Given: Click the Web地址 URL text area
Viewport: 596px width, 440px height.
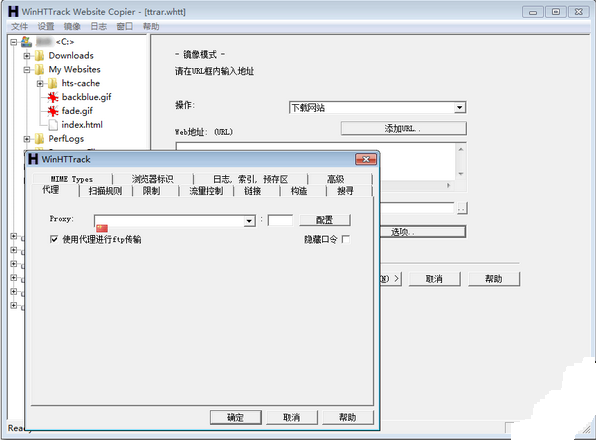Looking at the screenshot, I should [315, 161].
